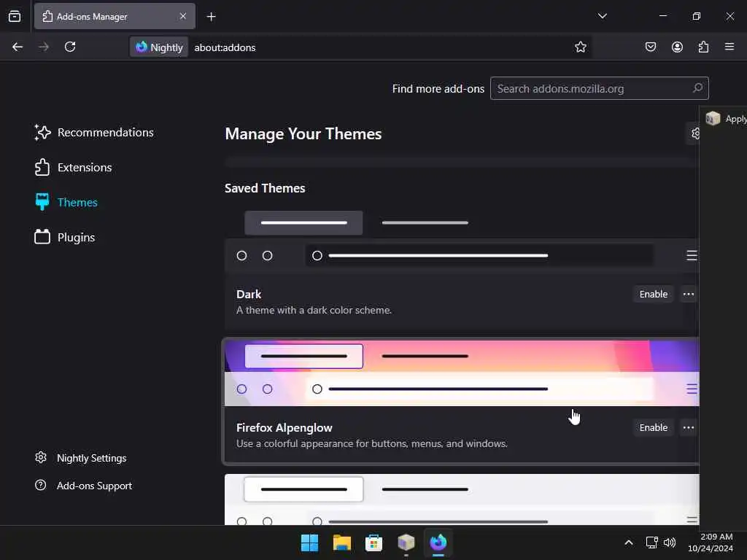Image resolution: width=747 pixels, height=560 pixels.
Task: Open a new tab with plus button
Action: click(x=211, y=17)
